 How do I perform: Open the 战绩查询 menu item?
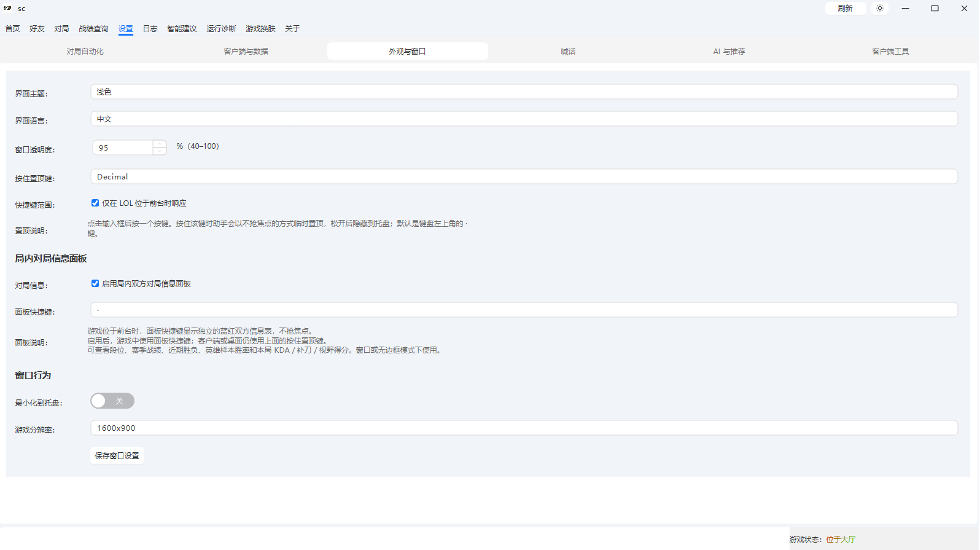point(93,29)
